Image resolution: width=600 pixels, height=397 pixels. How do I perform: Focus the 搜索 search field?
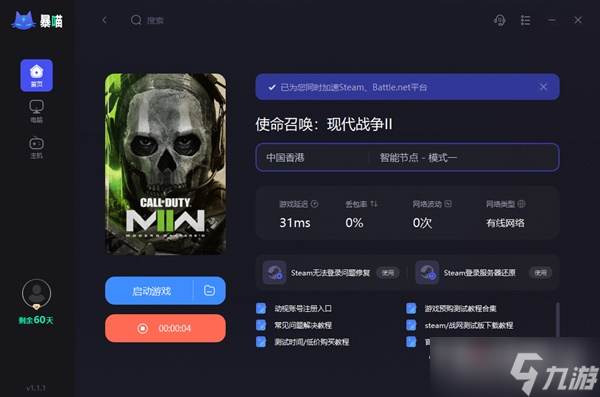(155, 20)
